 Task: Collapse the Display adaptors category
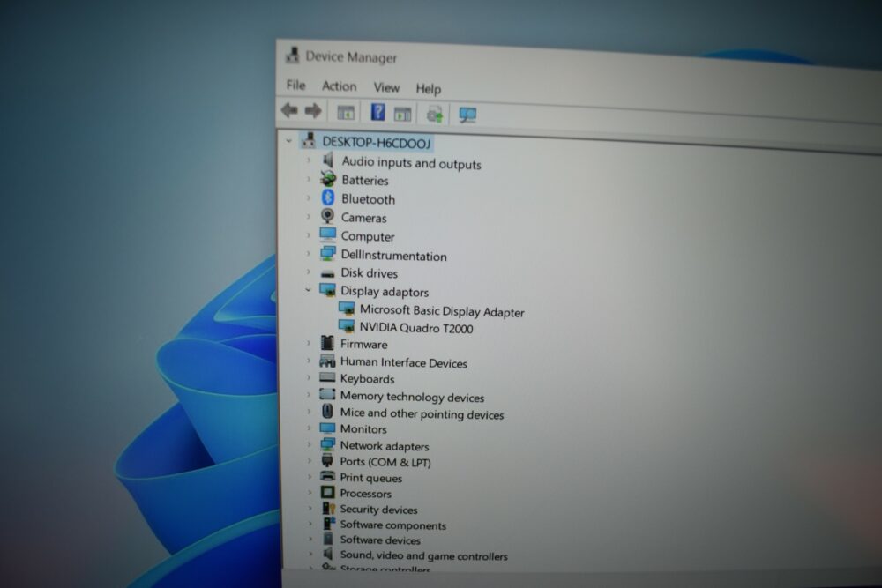308,290
